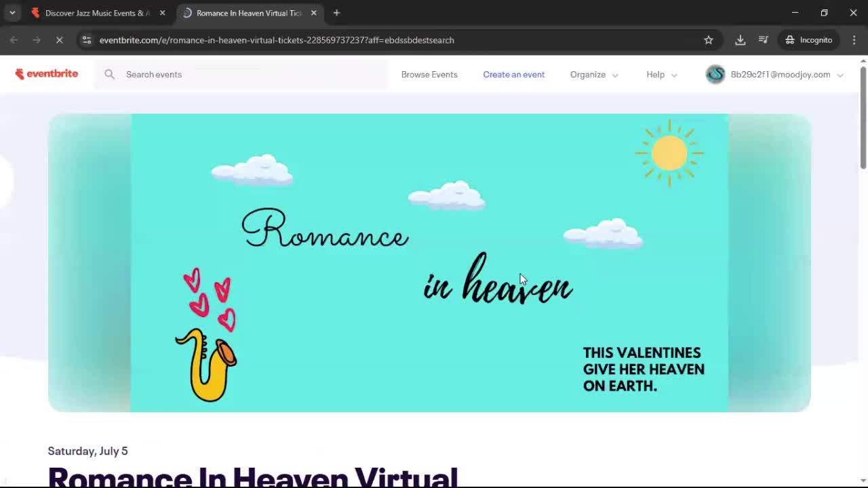Open a new browser tab
Viewport: 868px width, 488px height.
point(336,13)
